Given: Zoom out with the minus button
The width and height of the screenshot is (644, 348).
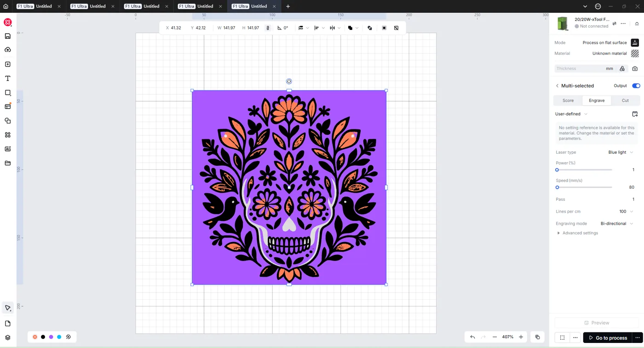Looking at the screenshot, I should tap(494, 337).
